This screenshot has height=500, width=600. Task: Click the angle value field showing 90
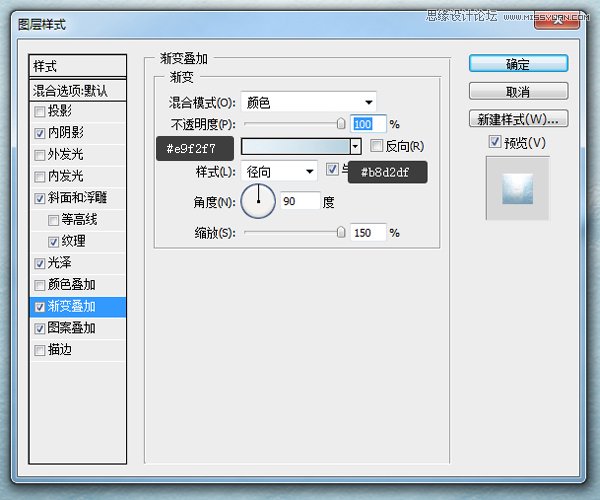pos(300,201)
